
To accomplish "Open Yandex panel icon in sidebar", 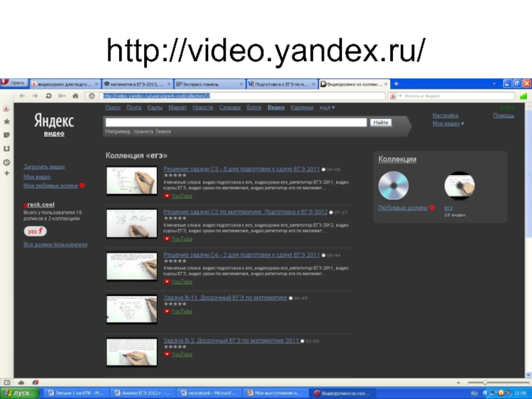I will coord(7,108).
